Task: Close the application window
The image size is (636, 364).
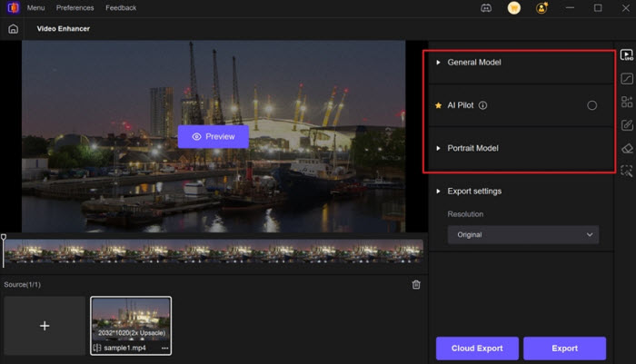Action: (626, 7)
